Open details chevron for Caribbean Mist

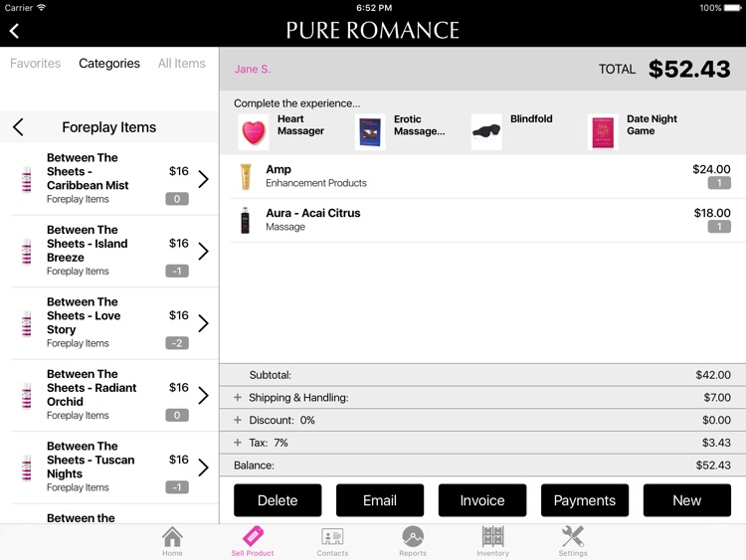coord(204,179)
